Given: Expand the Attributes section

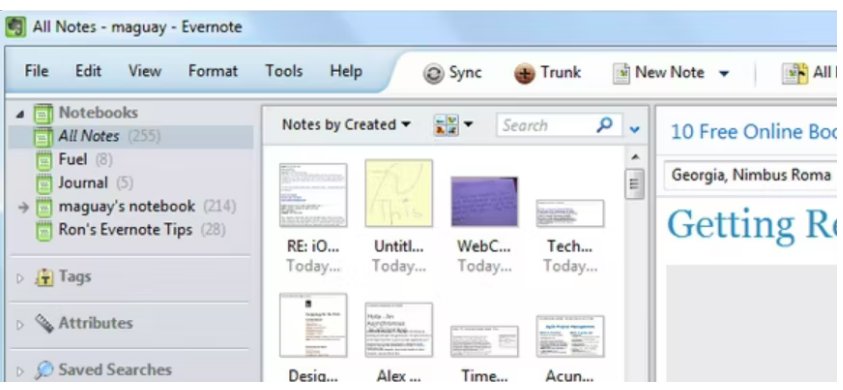Looking at the screenshot, I should pos(20,325).
